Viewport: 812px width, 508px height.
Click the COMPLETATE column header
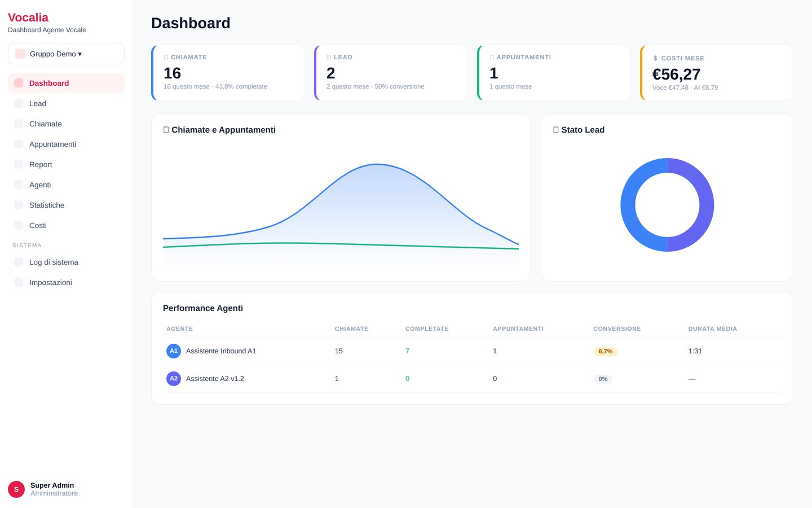(427, 329)
